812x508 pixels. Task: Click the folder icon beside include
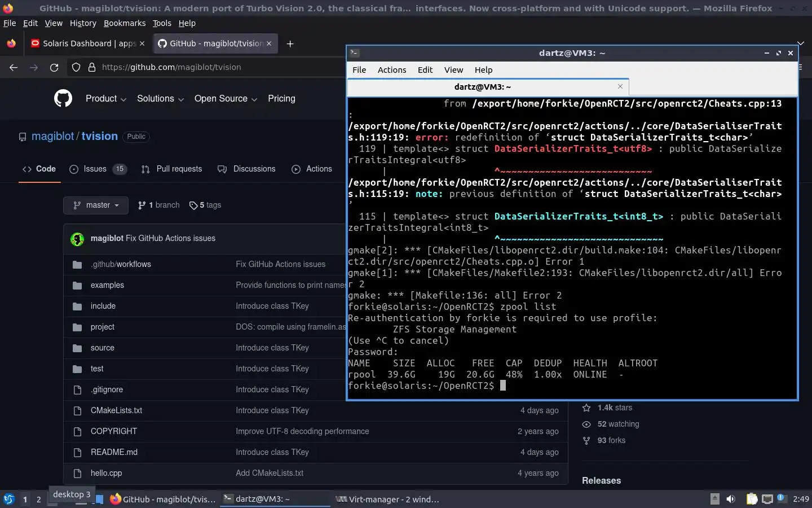77,306
